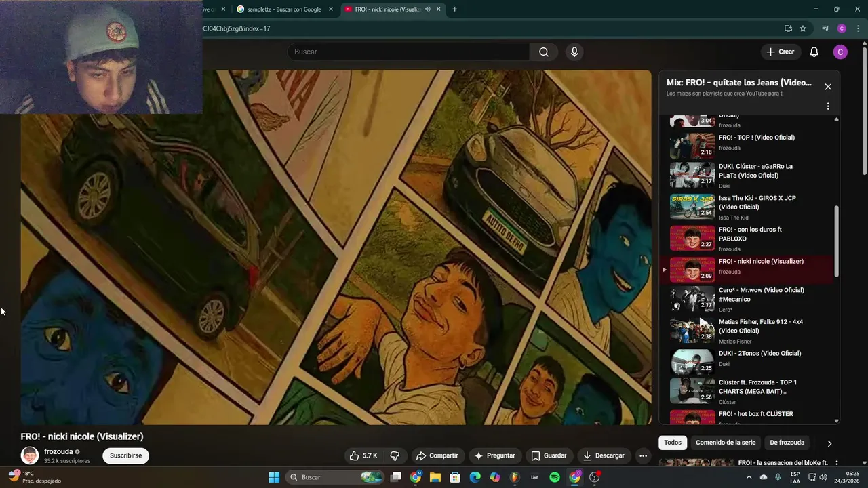Focus the YouTube Buscar search field
Image resolution: width=868 pixels, height=488 pixels.
(408, 52)
